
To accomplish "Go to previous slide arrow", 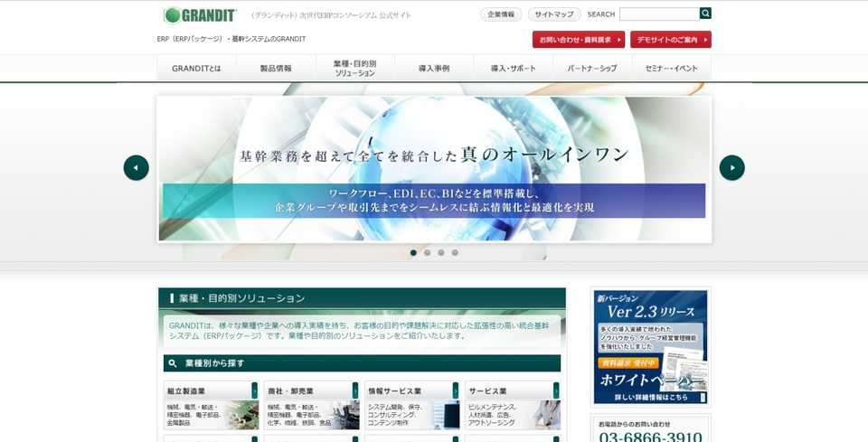I will tap(137, 167).
